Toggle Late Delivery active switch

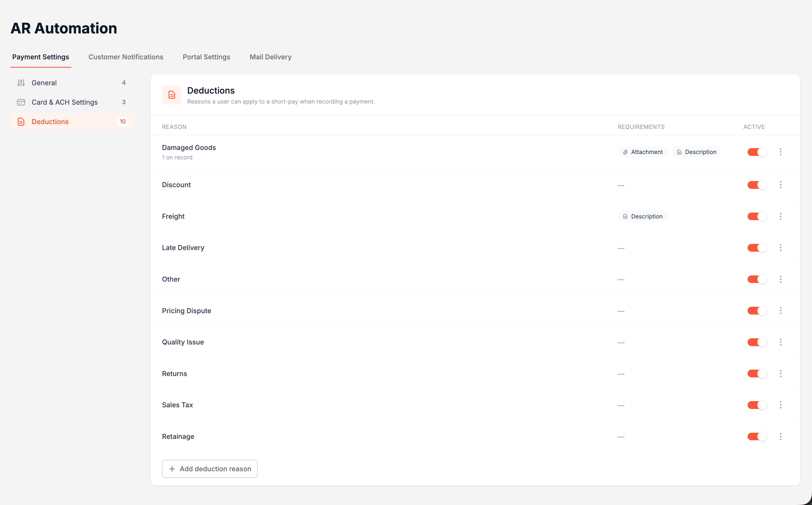coord(757,248)
